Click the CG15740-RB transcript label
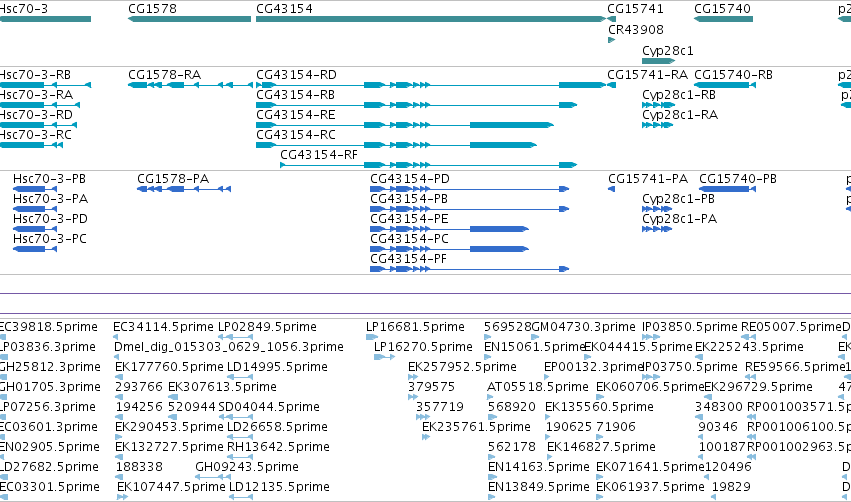 [733, 75]
